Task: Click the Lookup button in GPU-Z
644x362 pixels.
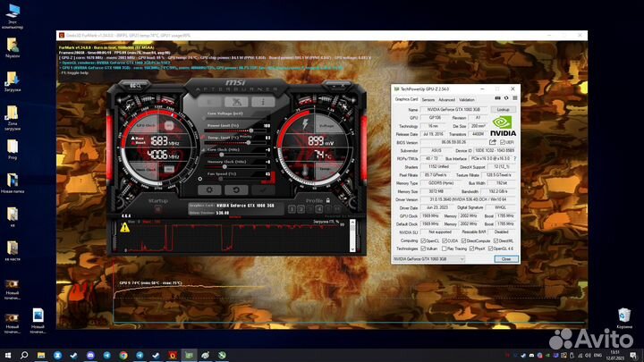Action: 503,110
